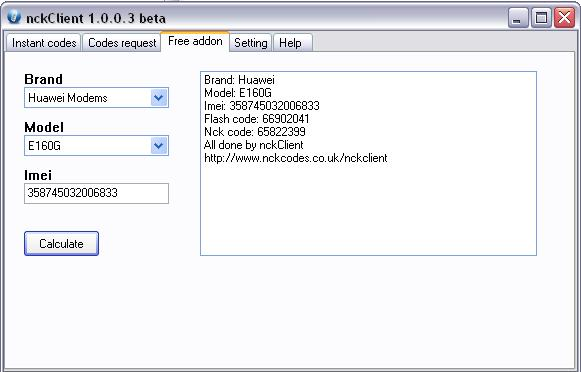
Task: Select the Free addon tab
Action: [195, 41]
